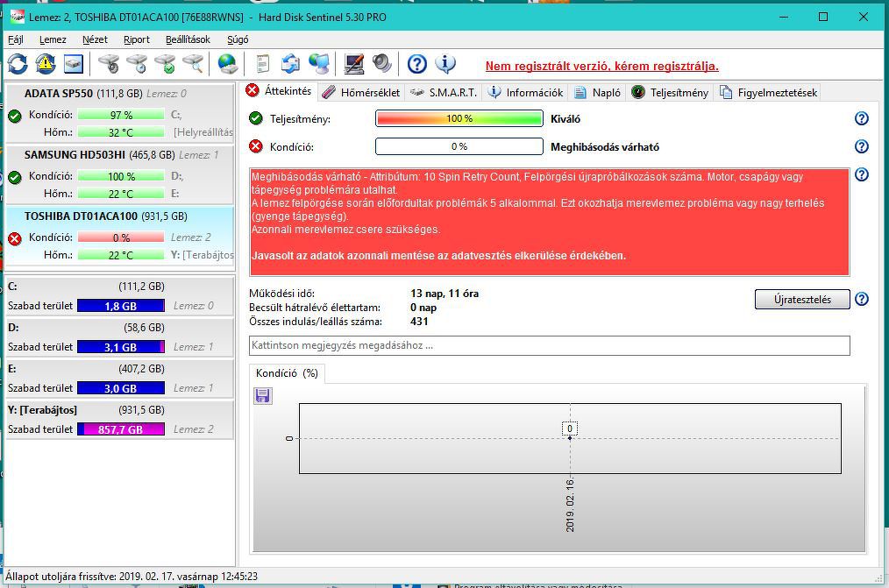Select the ADATA SP550 disk entry
Image resolution: width=889 pixels, height=588 pixels.
[119, 113]
